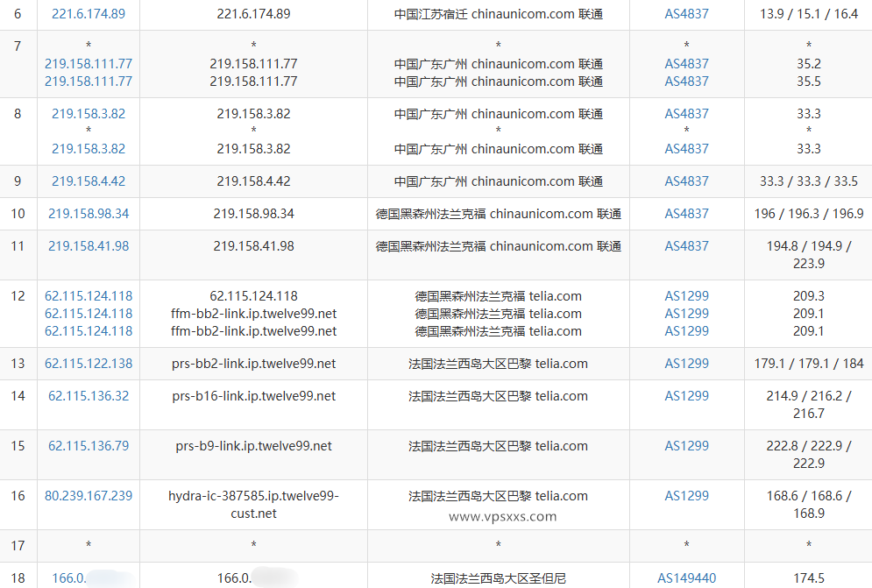This screenshot has width=872, height=588.
Task: Click hop number 17 cell
Action: click(x=18, y=546)
